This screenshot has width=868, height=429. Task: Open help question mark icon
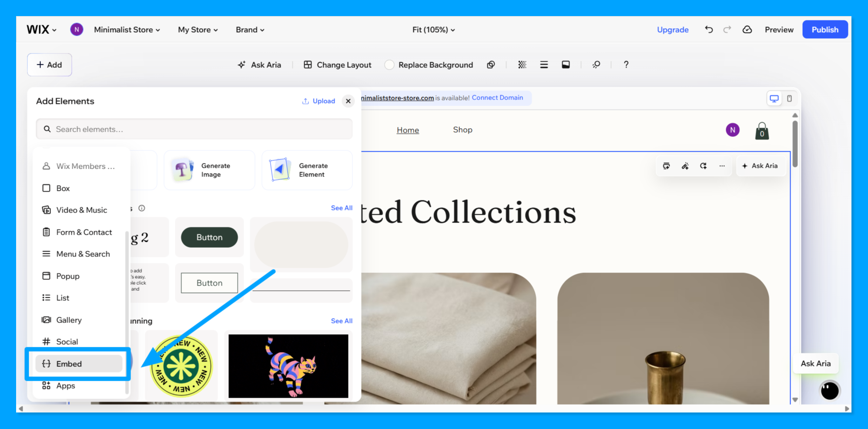pyautogui.click(x=626, y=65)
